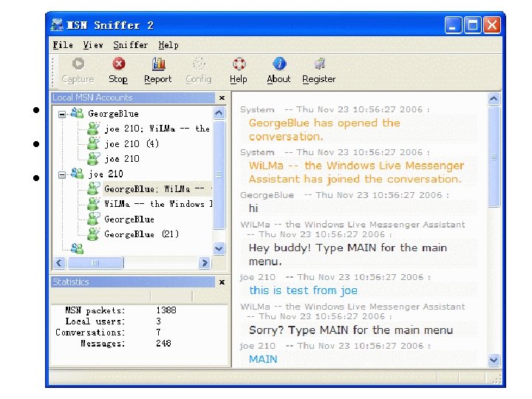532x399 pixels.
Task: Close the Local MSN Accounts panel
Action: (222, 98)
